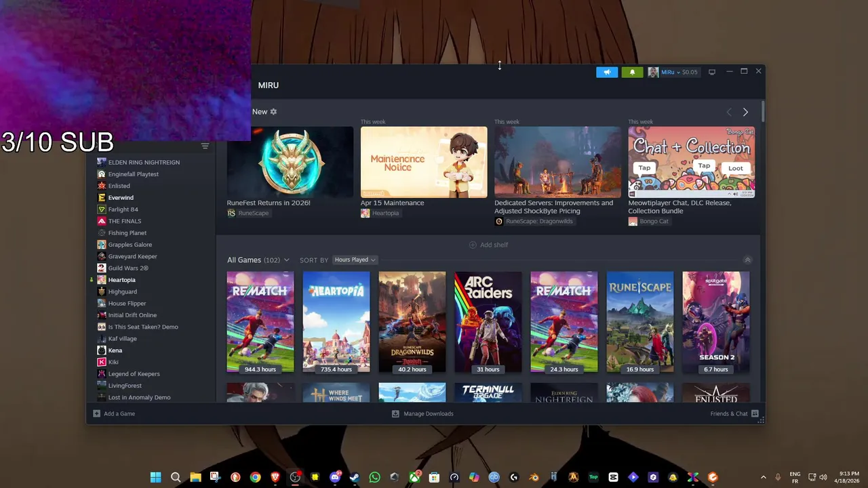Click the Bongo Cat icon under Meowtiplayer news
Viewport: 868px width, 488px height.
[633, 221]
